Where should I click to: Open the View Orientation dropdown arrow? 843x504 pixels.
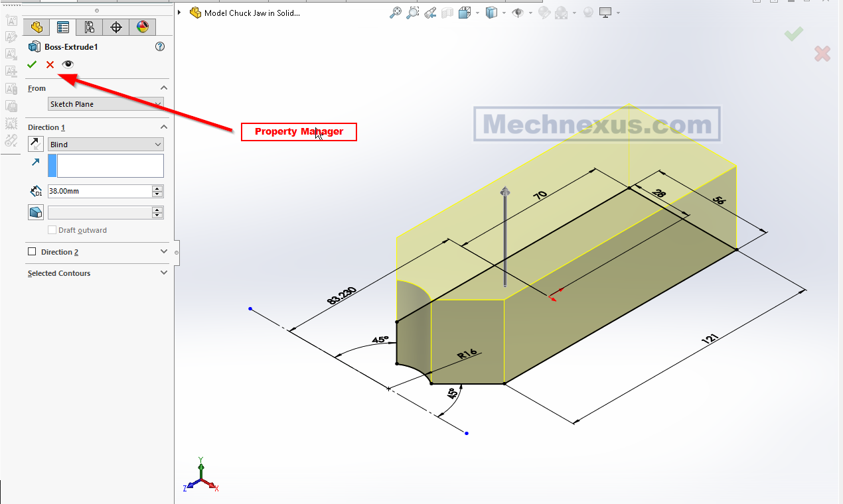476,13
